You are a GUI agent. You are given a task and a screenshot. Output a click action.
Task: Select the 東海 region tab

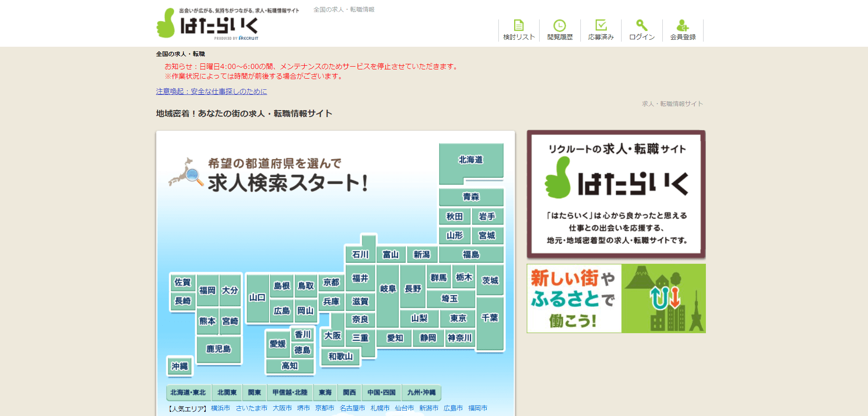click(325, 392)
